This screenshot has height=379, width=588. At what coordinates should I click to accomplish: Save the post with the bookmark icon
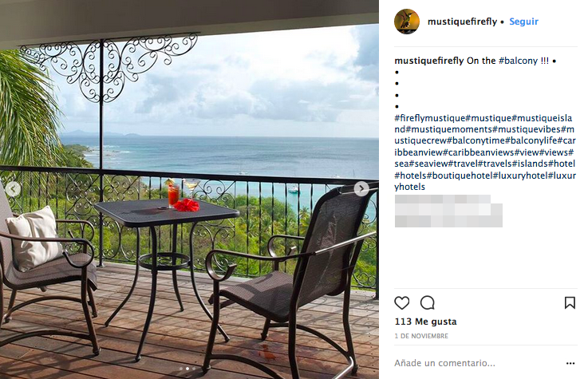(x=570, y=302)
